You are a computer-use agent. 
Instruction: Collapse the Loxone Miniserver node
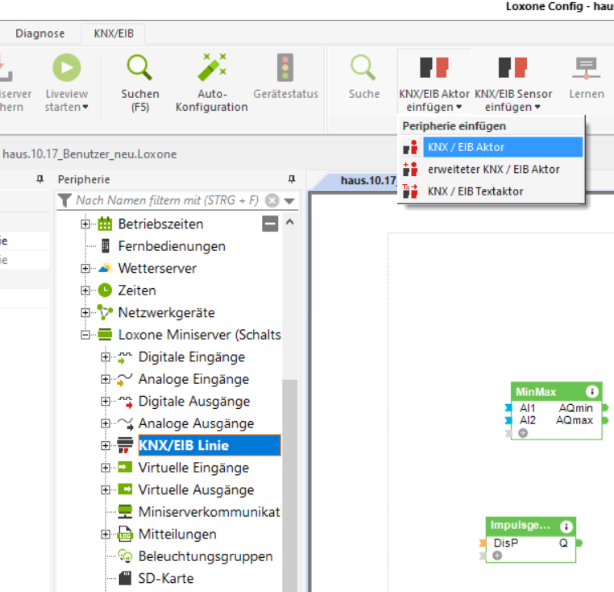tap(85, 335)
